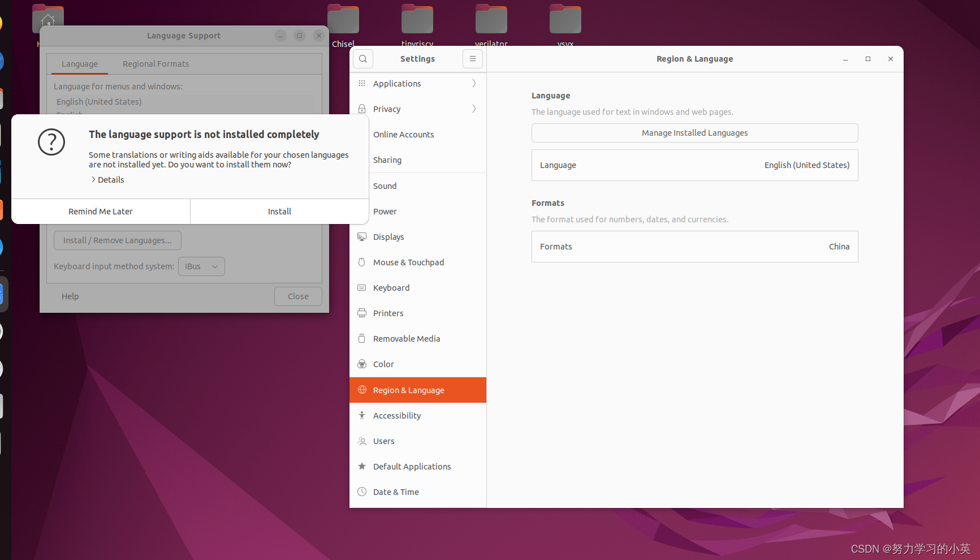The height and width of the screenshot is (560, 980).
Task: Open the IBus input method dropdown
Action: 201,266
